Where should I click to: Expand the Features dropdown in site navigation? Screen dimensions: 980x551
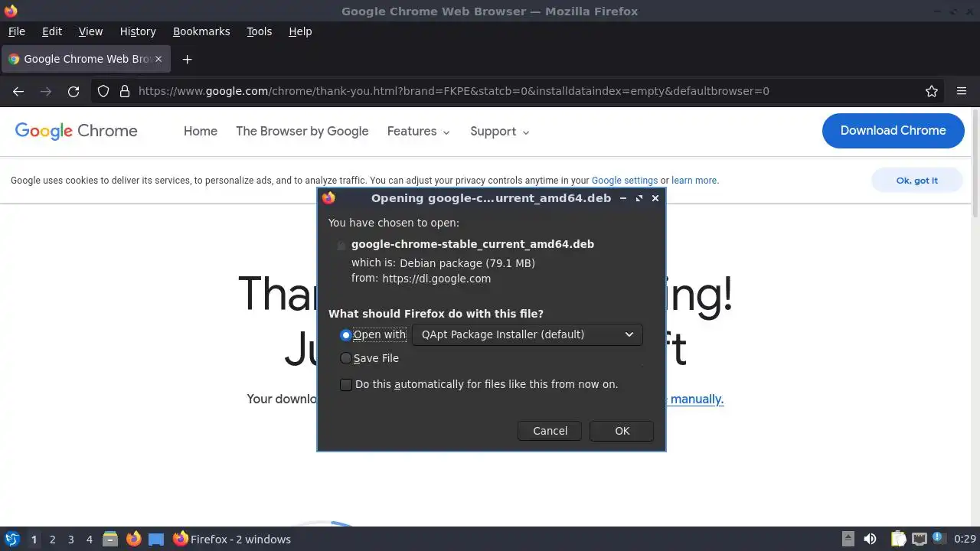pos(418,132)
